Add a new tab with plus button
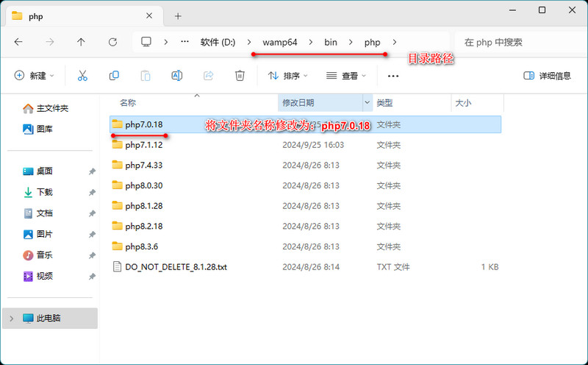 (x=178, y=15)
